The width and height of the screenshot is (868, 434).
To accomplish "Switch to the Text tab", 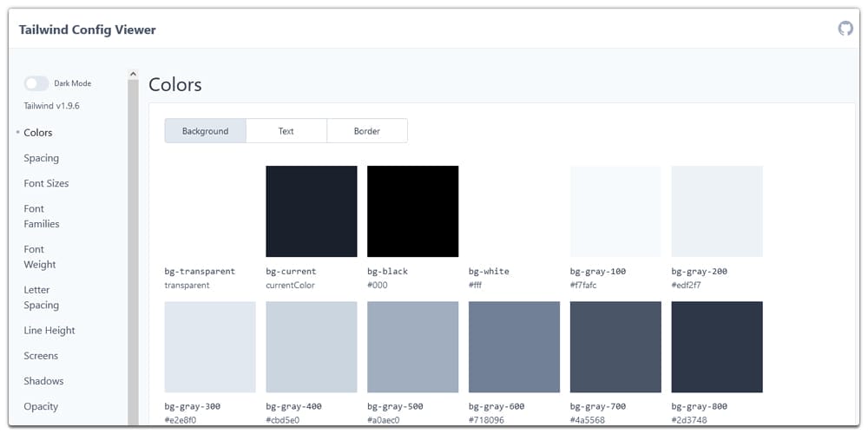I will pyautogui.click(x=286, y=131).
